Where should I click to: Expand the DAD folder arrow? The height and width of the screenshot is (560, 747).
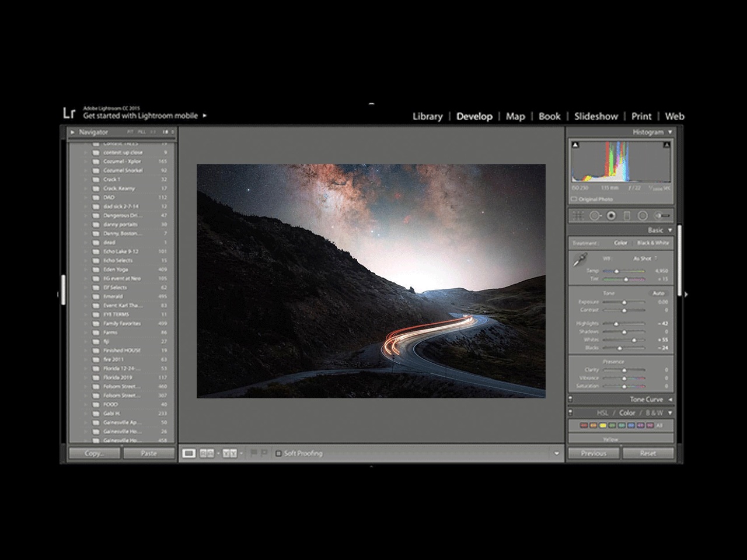tap(85, 198)
